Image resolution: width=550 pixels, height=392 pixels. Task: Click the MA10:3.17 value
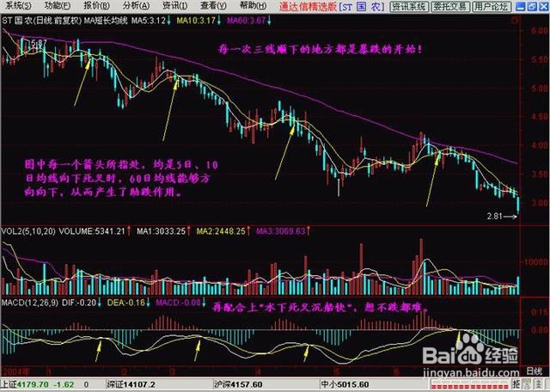tap(196, 21)
